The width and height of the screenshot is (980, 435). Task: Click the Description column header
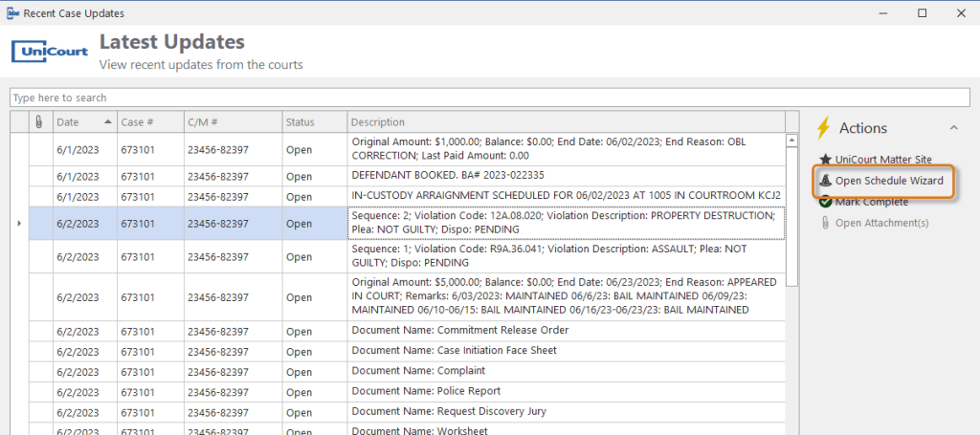[x=566, y=122]
